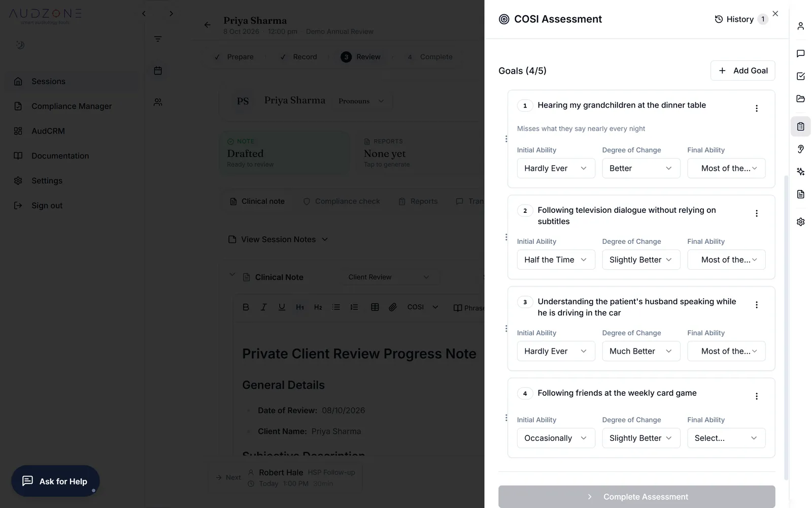
Task: Click the Add Goal button
Action: coord(742,71)
